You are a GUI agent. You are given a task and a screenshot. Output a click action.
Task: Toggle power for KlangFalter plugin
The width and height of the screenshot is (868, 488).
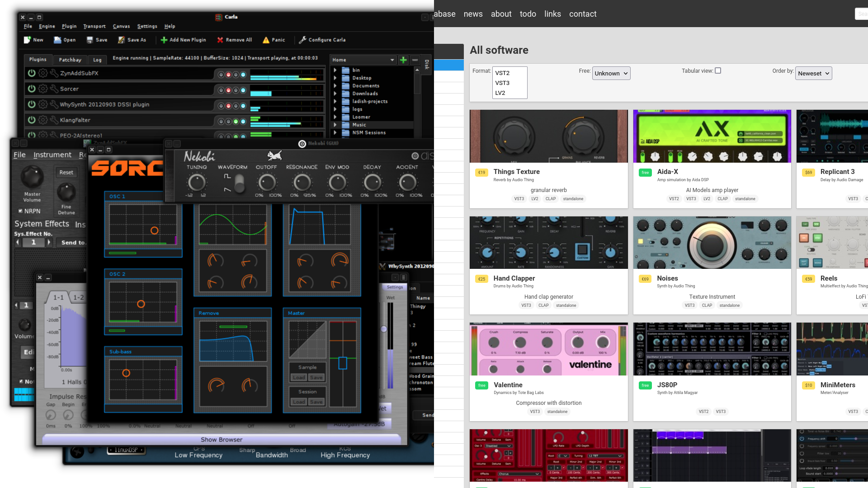coord(32,120)
